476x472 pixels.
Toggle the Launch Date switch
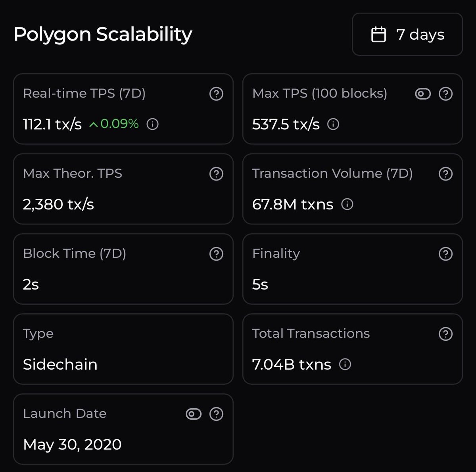194,414
